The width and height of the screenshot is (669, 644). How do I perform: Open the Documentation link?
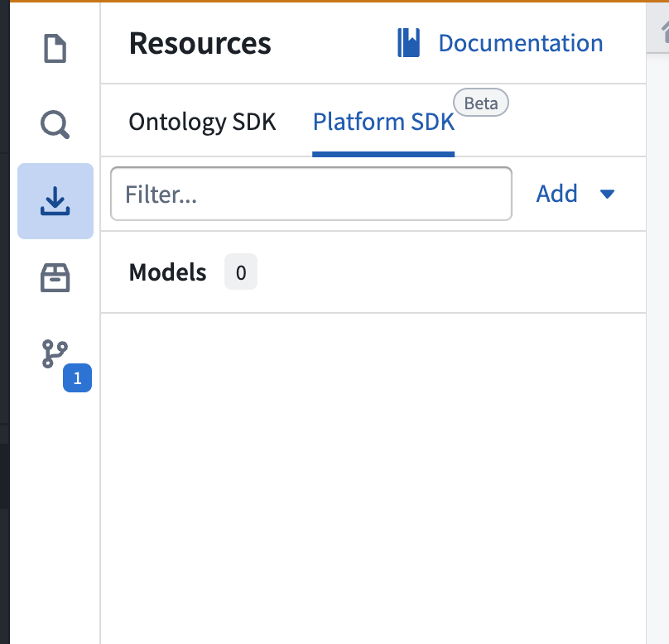520,42
